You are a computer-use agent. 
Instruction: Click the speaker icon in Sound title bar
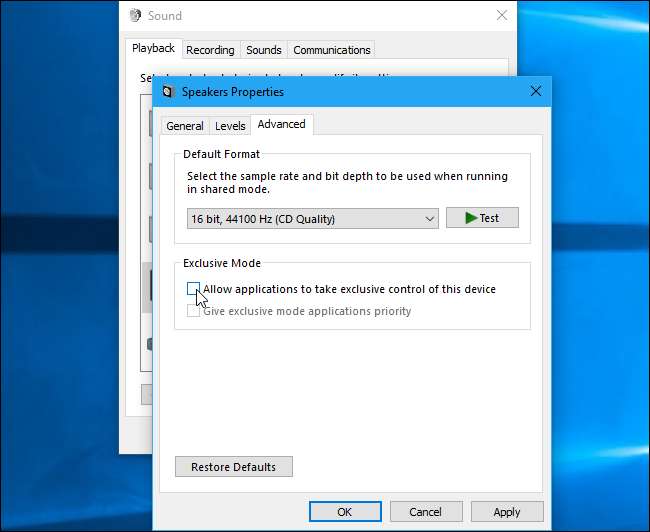click(x=135, y=16)
